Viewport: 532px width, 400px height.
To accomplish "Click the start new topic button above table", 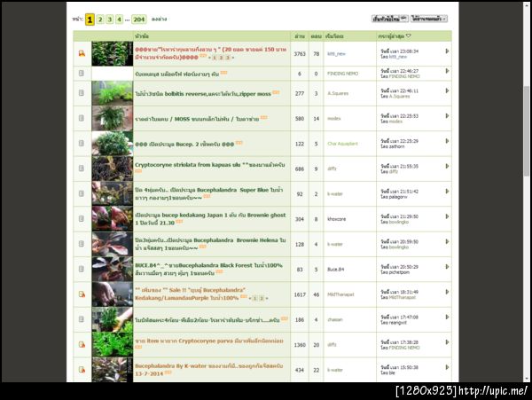I will (390, 19).
